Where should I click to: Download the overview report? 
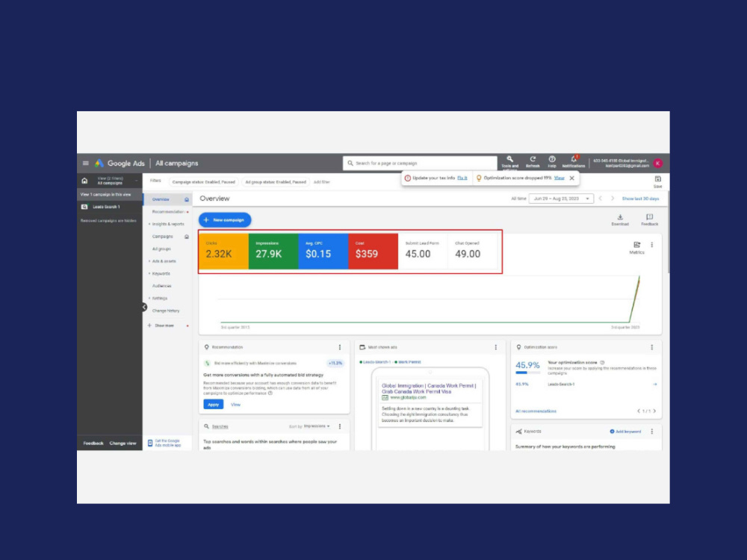[620, 220]
